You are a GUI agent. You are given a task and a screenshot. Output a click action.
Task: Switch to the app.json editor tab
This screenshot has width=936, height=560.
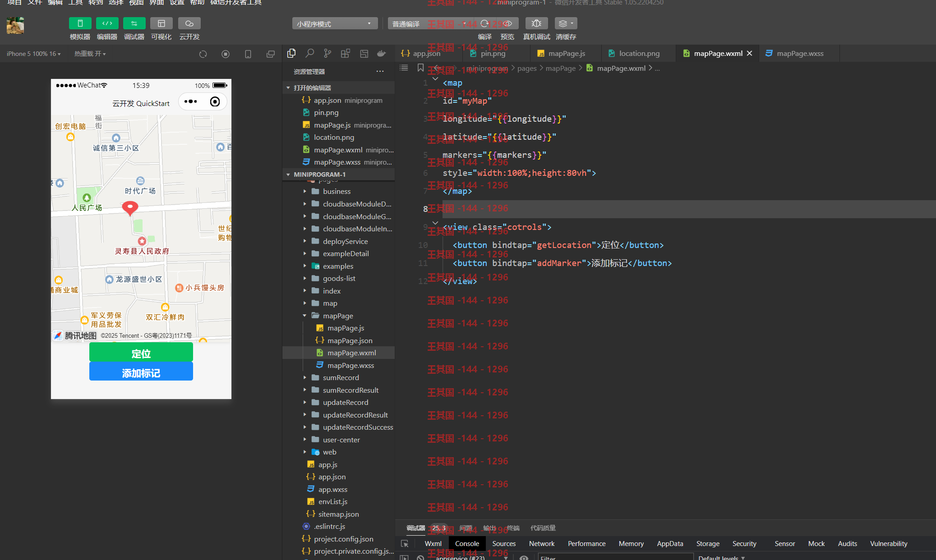tap(426, 53)
